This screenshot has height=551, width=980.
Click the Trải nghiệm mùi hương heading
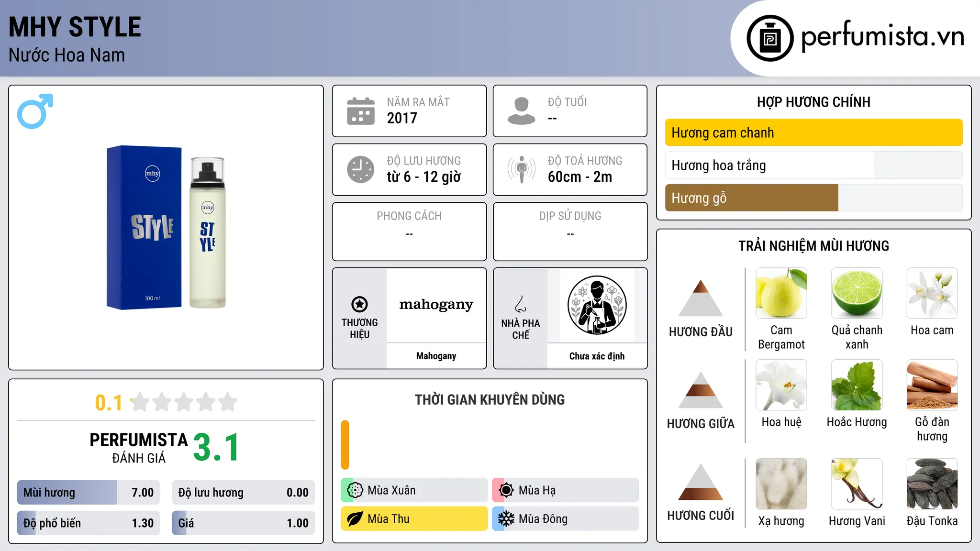tap(813, 246)
